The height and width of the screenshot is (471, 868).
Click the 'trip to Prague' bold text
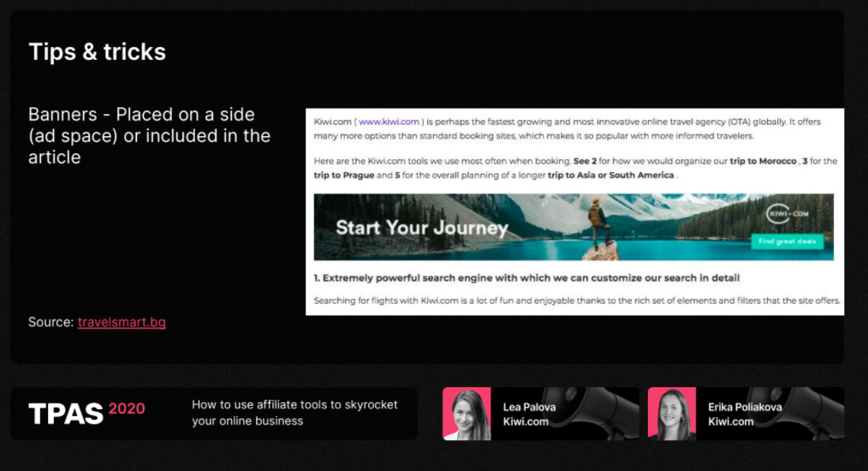(x=346, y=175)
